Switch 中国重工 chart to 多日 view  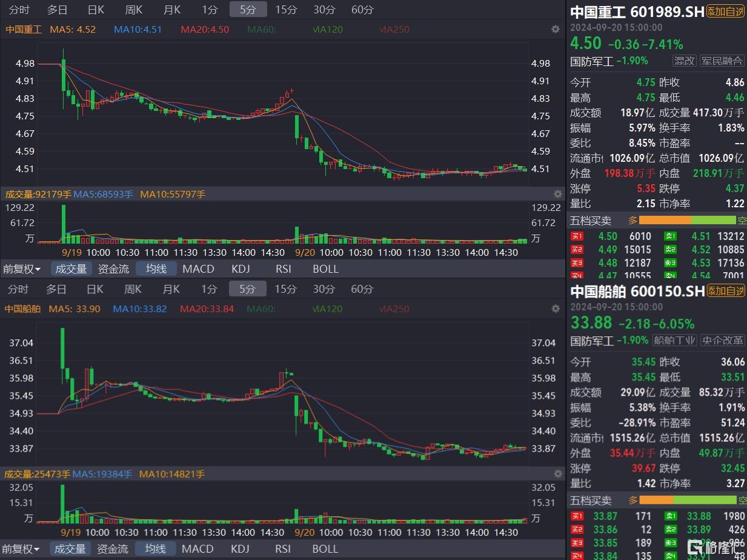[x=57, y=10]
